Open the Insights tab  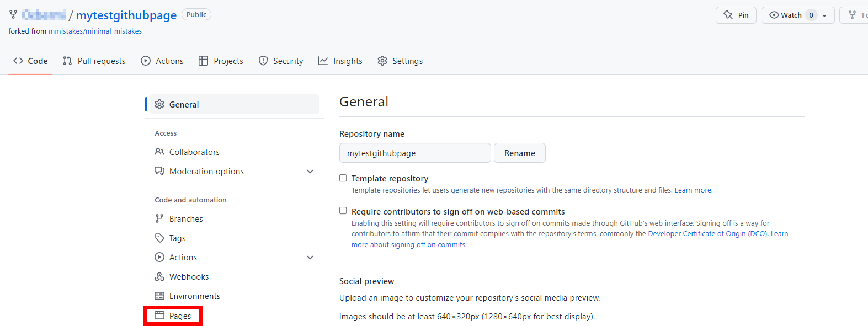tap(340, 61)
